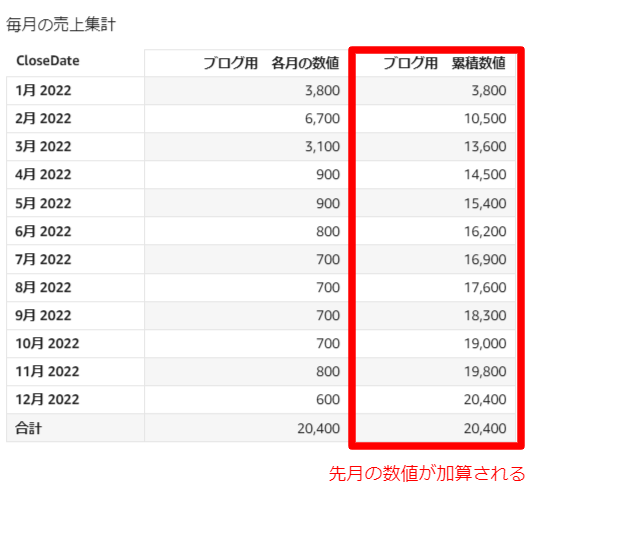The width and height of the screenshot is (636, 537).
Task: Click the CloseDate column header
Action: click(x=48, y=61)
